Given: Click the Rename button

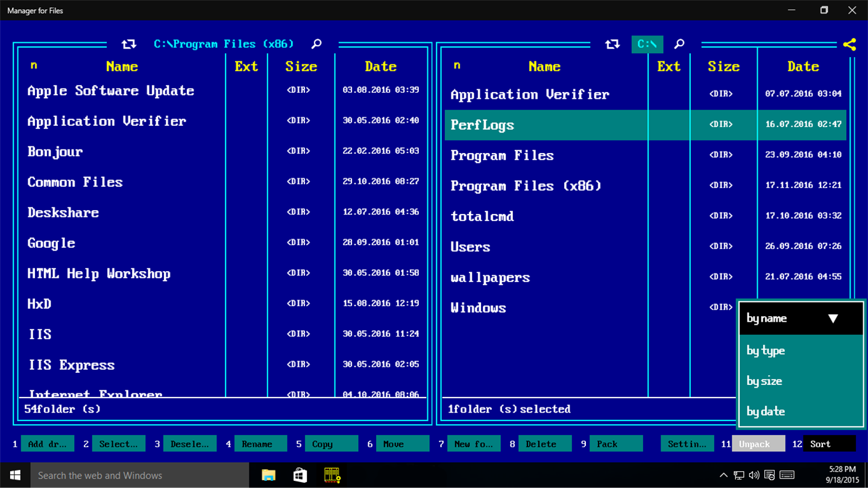Looking at the screenshot, I should pos(261,443).
